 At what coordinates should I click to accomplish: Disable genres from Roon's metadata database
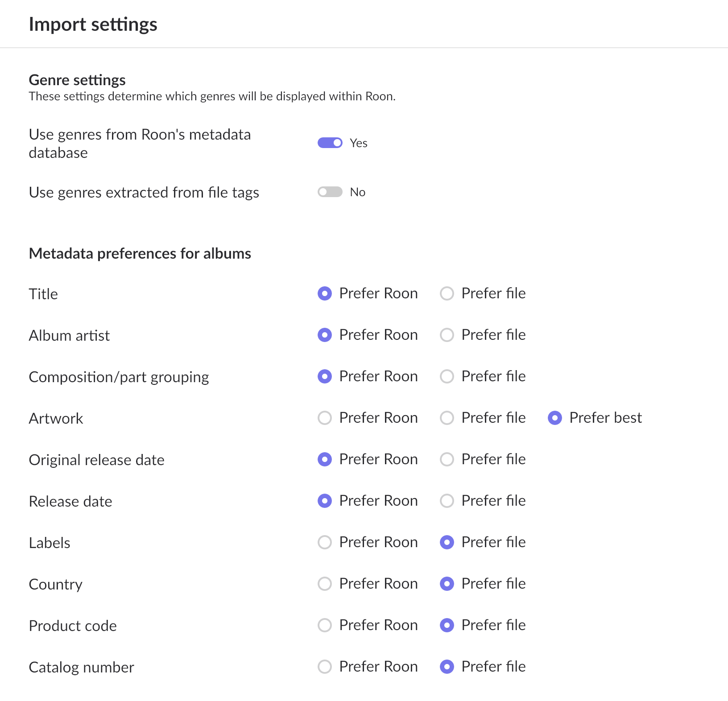coord(330,143)
